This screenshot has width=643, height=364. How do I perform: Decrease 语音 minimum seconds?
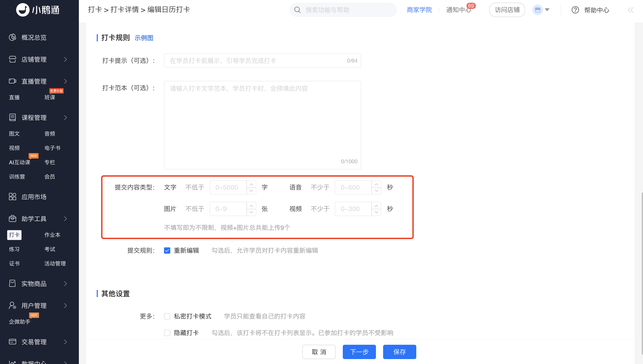click(376, 191)
